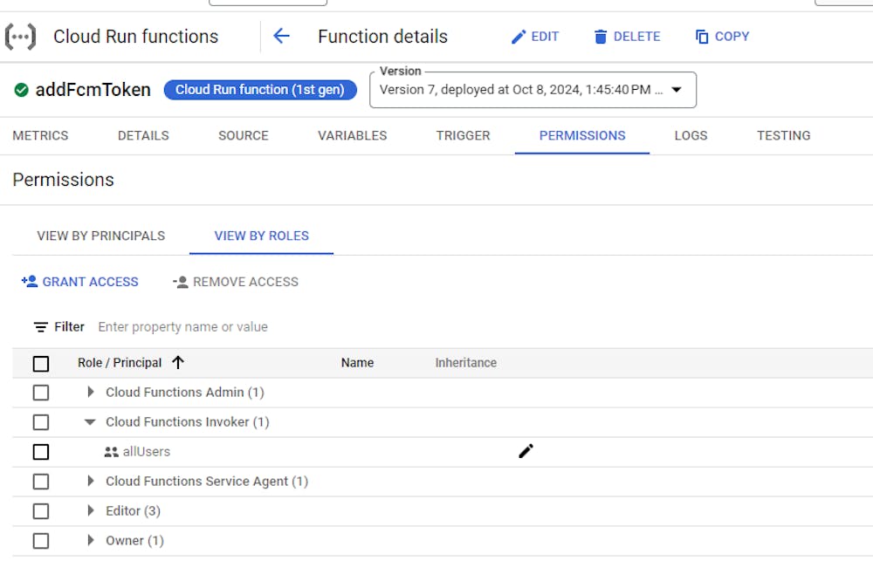Switch to View by Principals tab

[100, 236]
